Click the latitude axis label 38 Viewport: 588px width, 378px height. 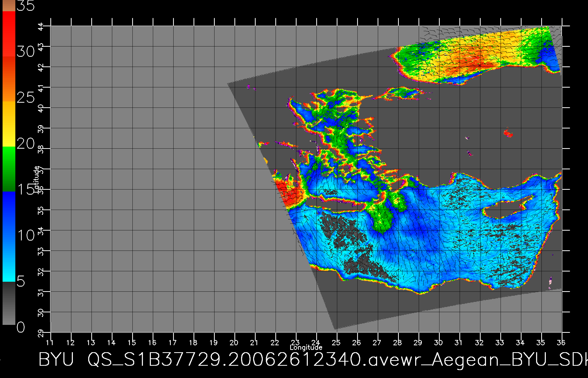tap(41, 149)
